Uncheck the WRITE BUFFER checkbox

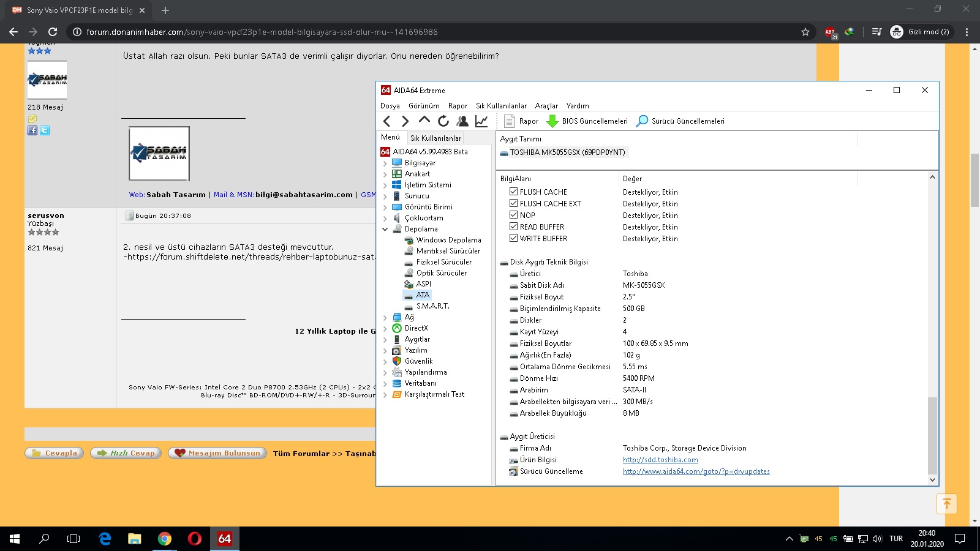click(514, 238)
